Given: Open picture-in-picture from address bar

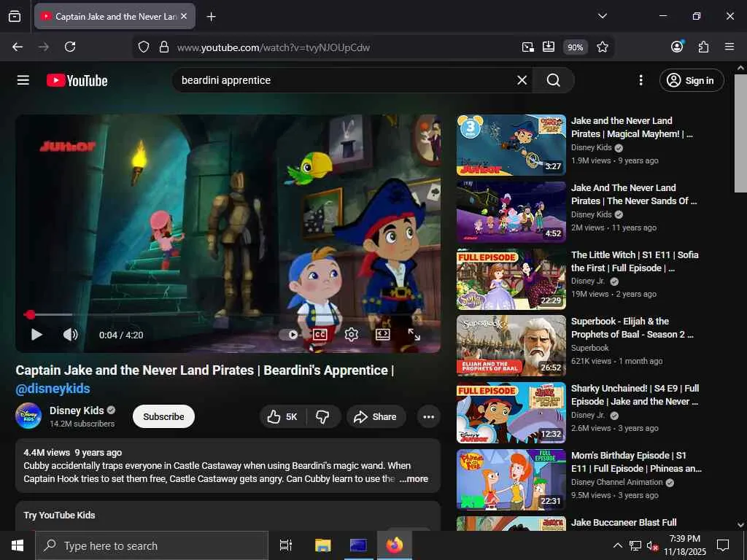Looking at the screenshot, I should [528, 47].
